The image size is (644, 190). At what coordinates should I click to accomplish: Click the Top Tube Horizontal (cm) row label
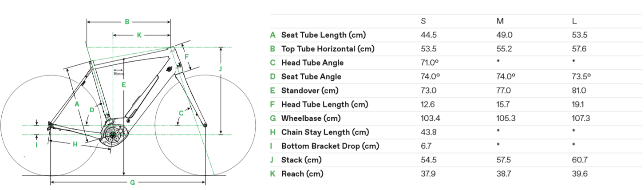tap(327, 49)
